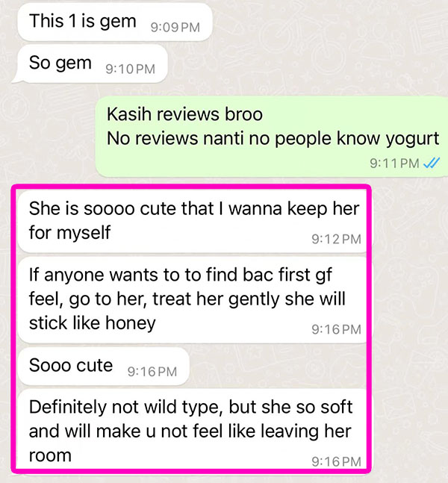The width and height of the screenshot is (448, 483).
Task: Tap the green "Kasih reviews broo" message
Action: pos(272,137)
